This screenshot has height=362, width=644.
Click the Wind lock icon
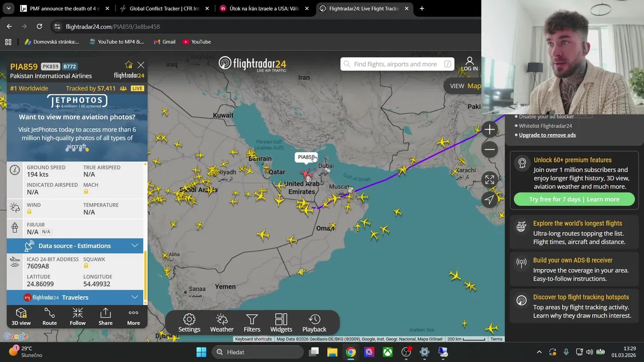29,212
